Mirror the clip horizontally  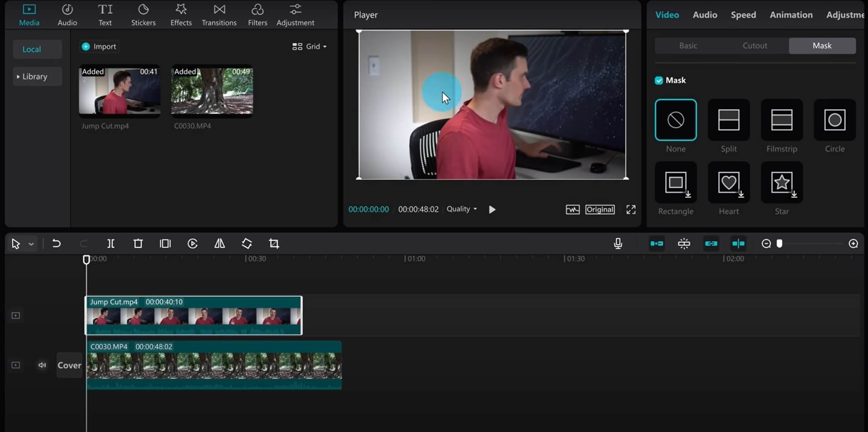219,244
